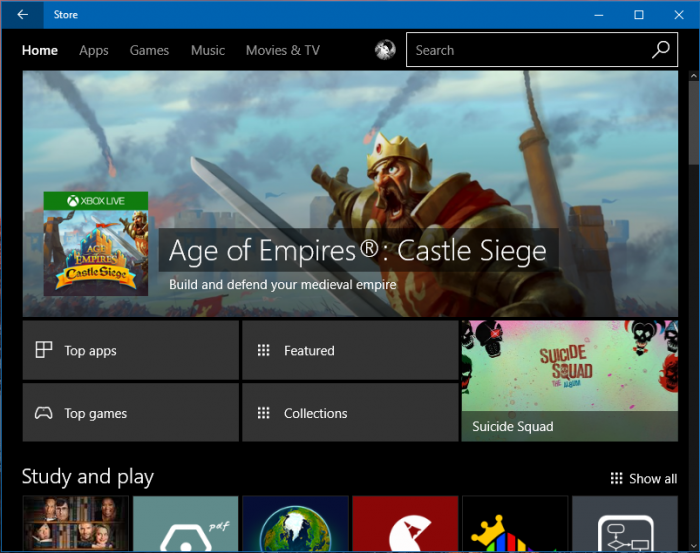Click the Show all link
700x553 pixels.
[644, 478]
